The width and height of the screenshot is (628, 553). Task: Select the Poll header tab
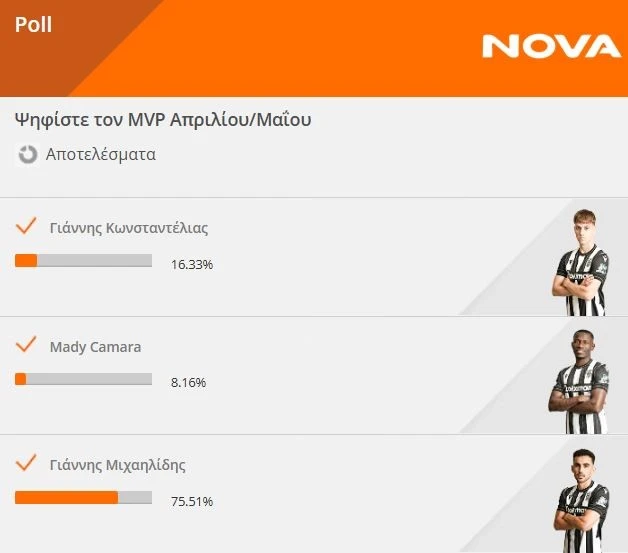pos(34,25)
